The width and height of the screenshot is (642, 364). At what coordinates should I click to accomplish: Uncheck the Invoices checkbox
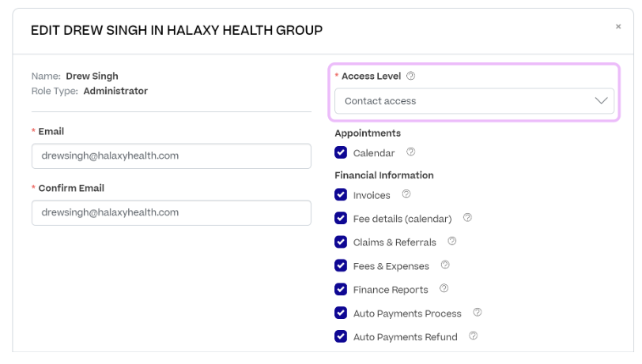tap(341, 195)
